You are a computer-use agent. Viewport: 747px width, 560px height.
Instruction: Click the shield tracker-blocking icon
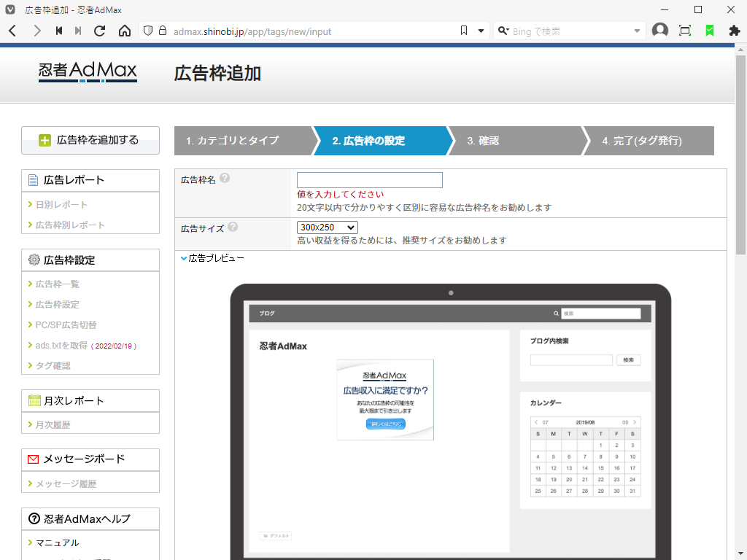coord(148,31)
